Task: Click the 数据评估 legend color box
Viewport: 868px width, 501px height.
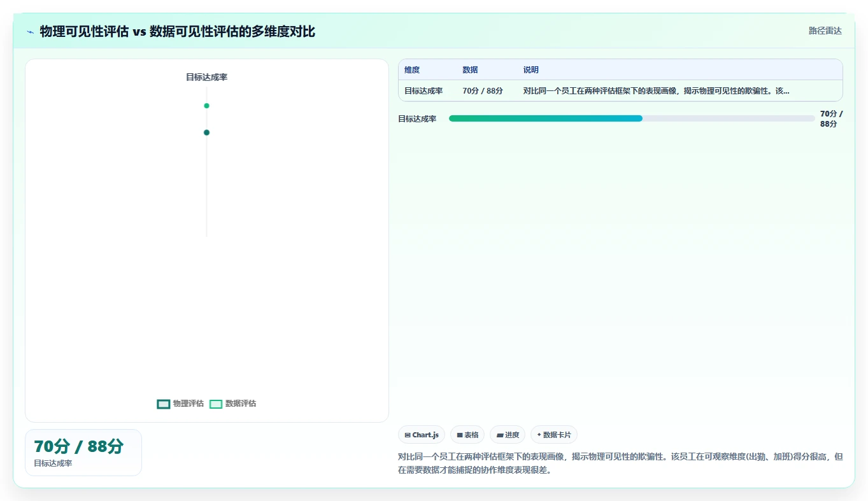Action: 216,404
